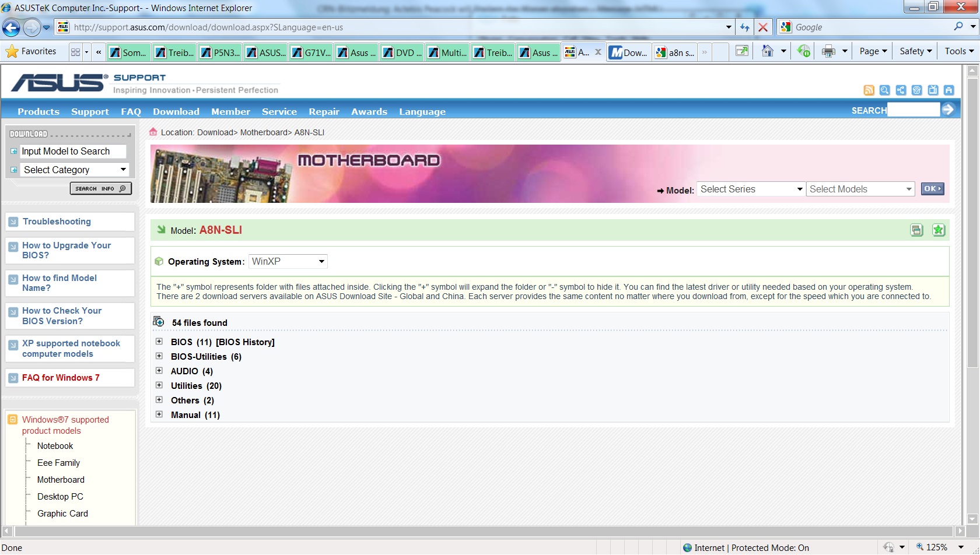Click the new tab button
980x555 pixels.
(720, 52)
